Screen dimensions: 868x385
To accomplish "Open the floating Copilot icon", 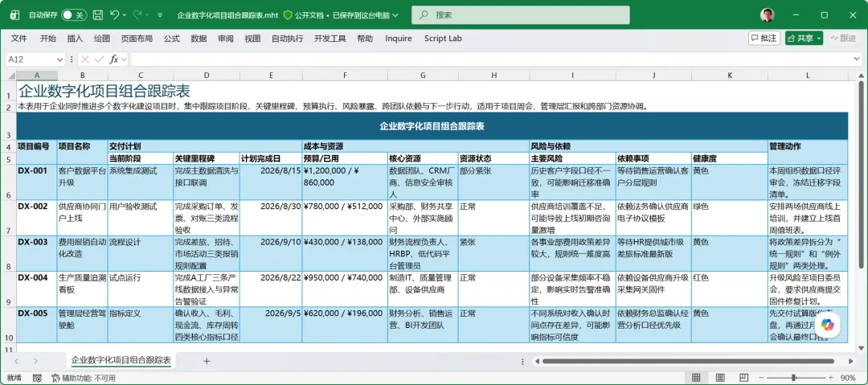I will point(827,325).
